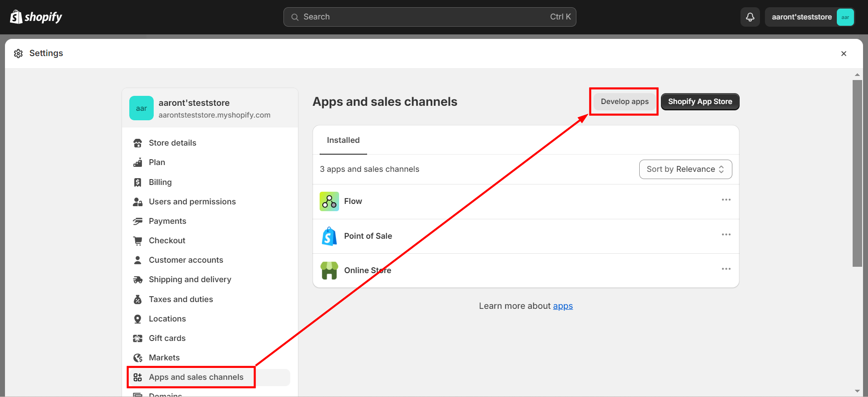
Task: Click the Settings gear icon
Action: click(x=18, y=53)
